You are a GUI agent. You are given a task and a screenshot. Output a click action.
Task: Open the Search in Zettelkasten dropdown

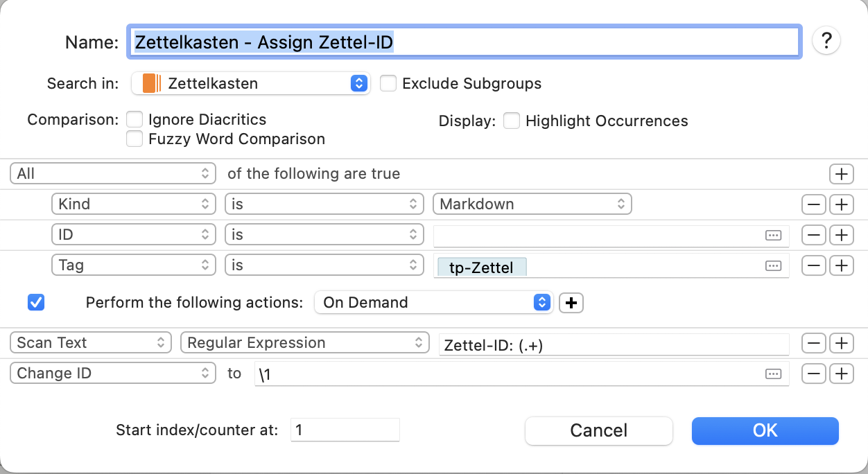250,84
